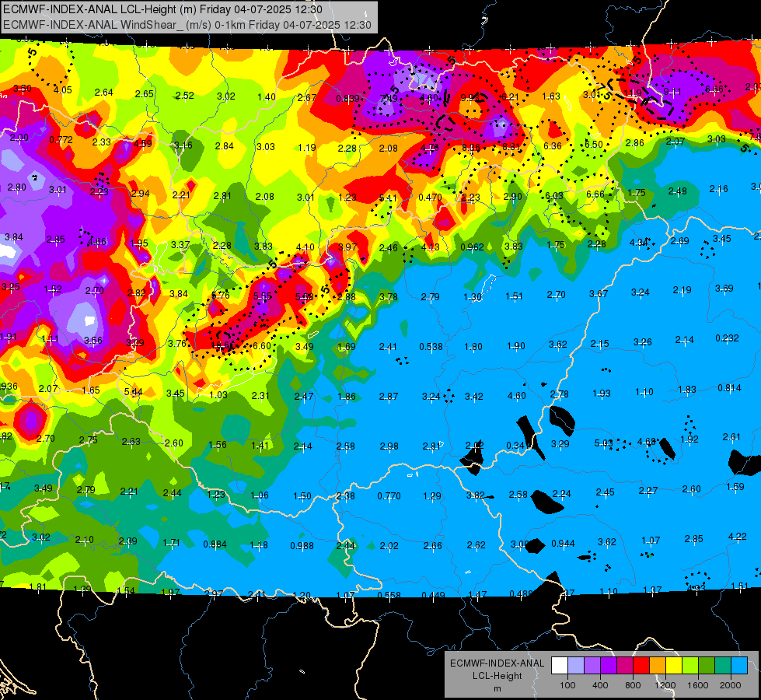The height and width of the screenshot is (700, 761).
Task: Click the LCL-Height text in the legend
Action: pyautogui.click(x=497, y=676)
